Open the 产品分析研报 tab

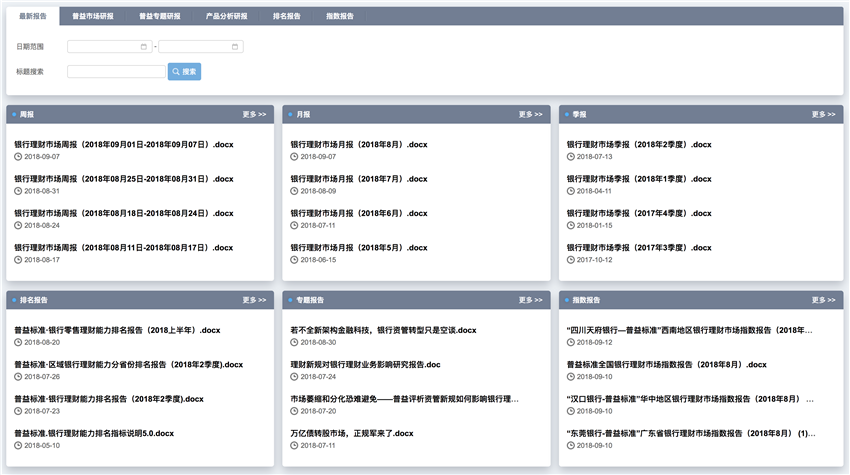point(226,17)
